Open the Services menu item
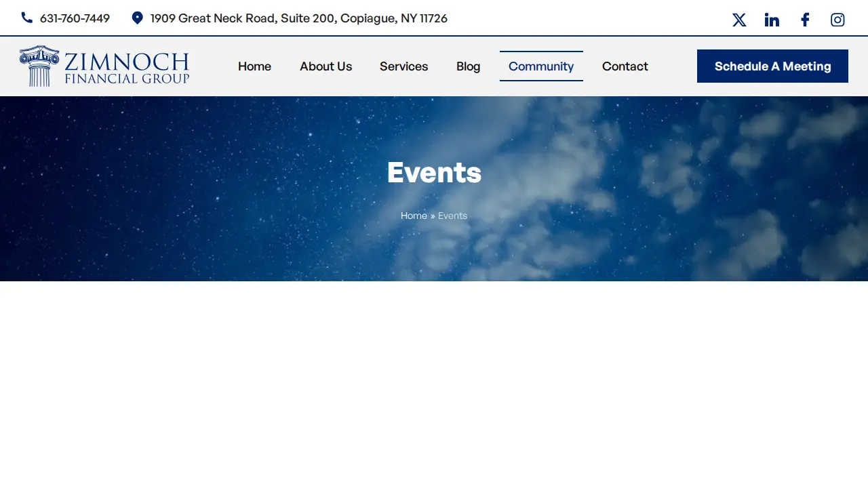The image size is (868, 488). [x=404, y=66]
